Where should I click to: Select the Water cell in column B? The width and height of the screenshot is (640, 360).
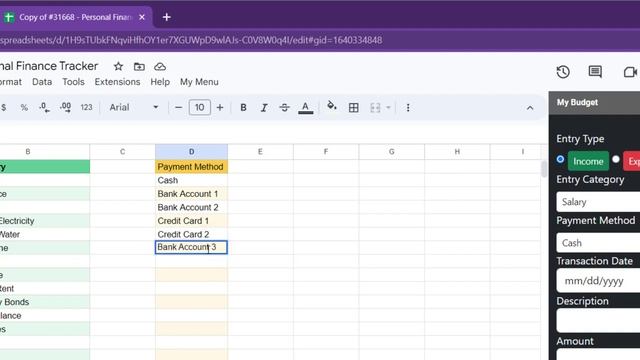point(45,234)
